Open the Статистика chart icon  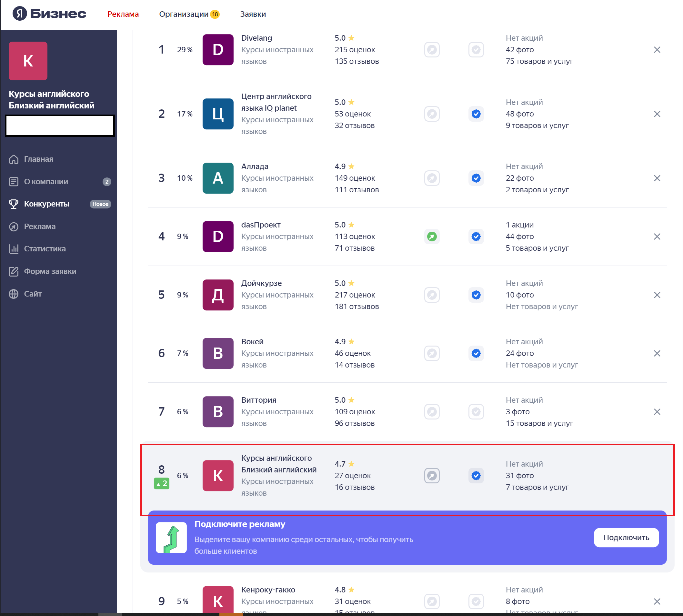(14, 249)
